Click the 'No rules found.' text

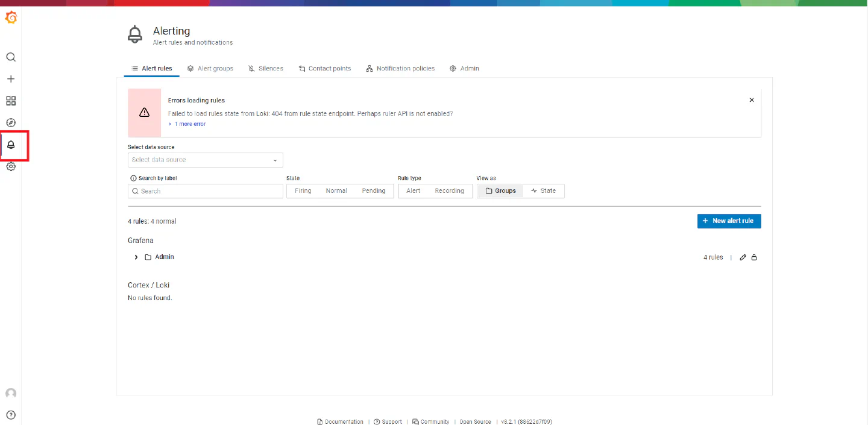[x=150, y=298]
